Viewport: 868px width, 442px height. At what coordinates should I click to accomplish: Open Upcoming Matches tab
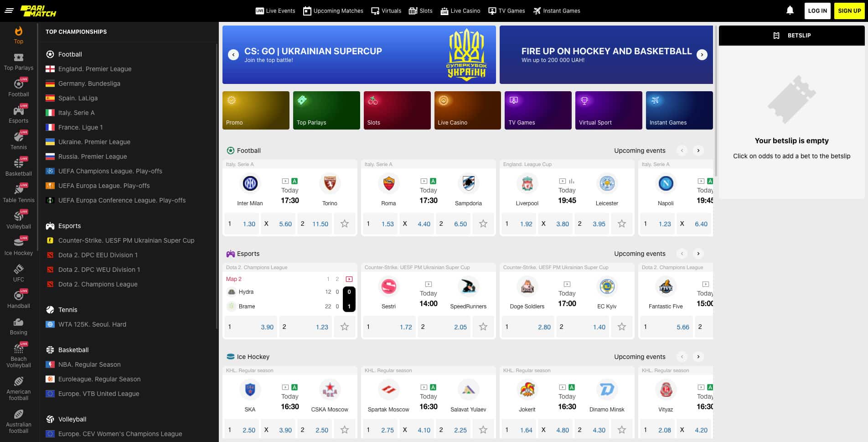tap(333, 11)
